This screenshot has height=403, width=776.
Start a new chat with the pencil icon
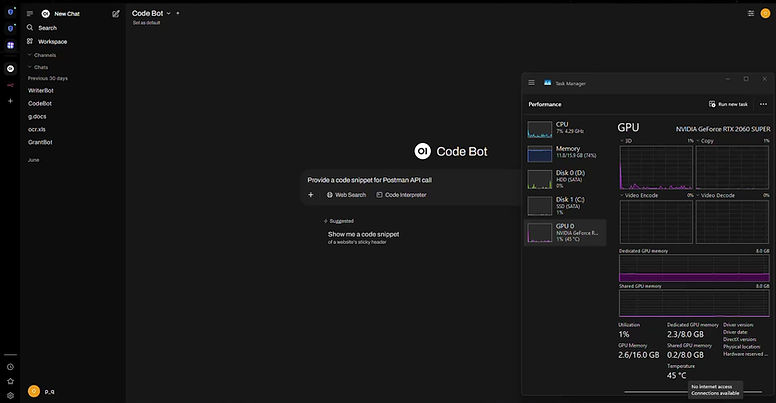(x=116, y=14)
